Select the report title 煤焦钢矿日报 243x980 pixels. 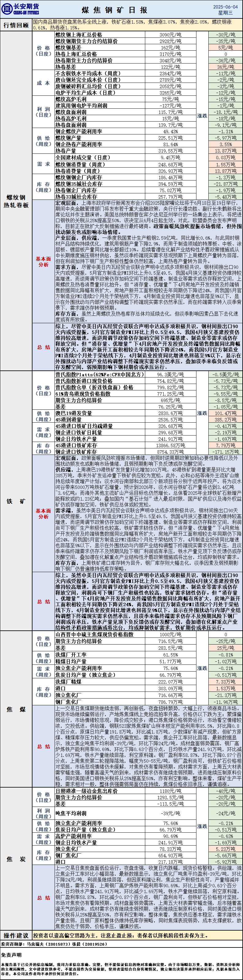115,10
